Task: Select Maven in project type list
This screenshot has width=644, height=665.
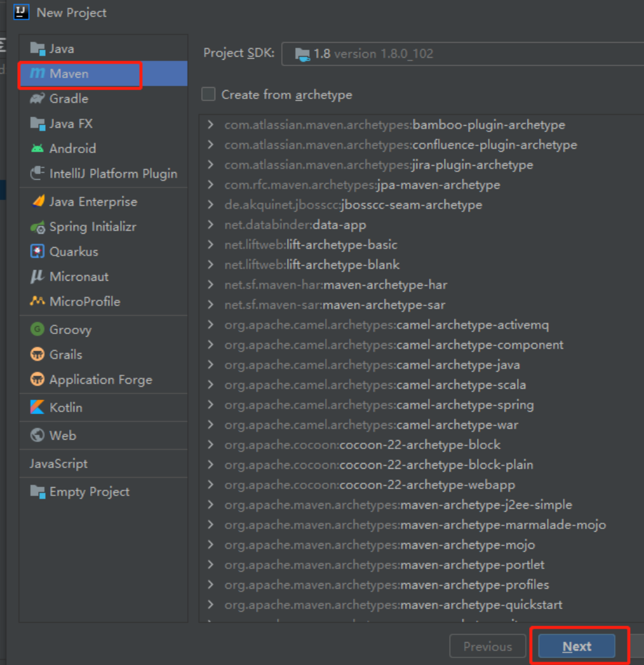Action: (69, 74)
